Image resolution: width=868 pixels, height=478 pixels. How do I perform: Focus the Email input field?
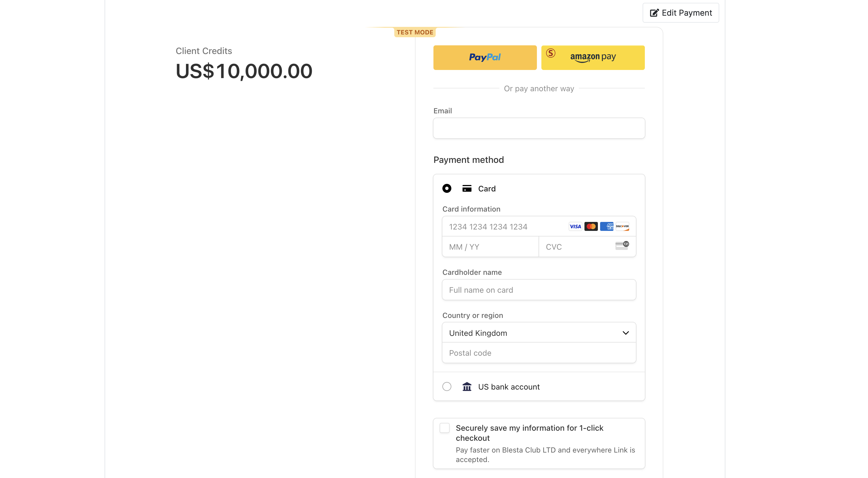(x=539, y=128)
